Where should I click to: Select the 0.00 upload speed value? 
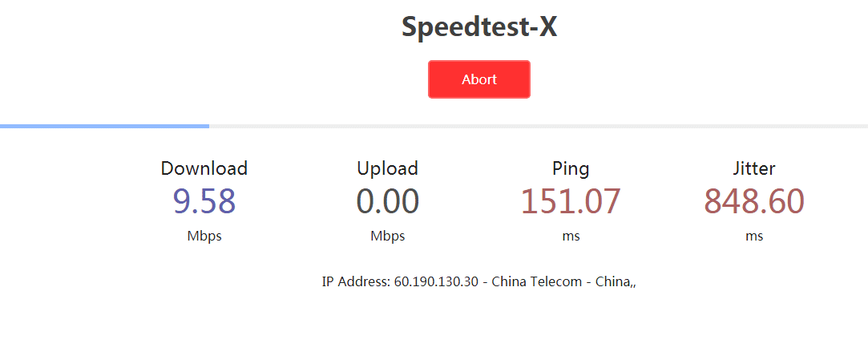tap(388, 202)
